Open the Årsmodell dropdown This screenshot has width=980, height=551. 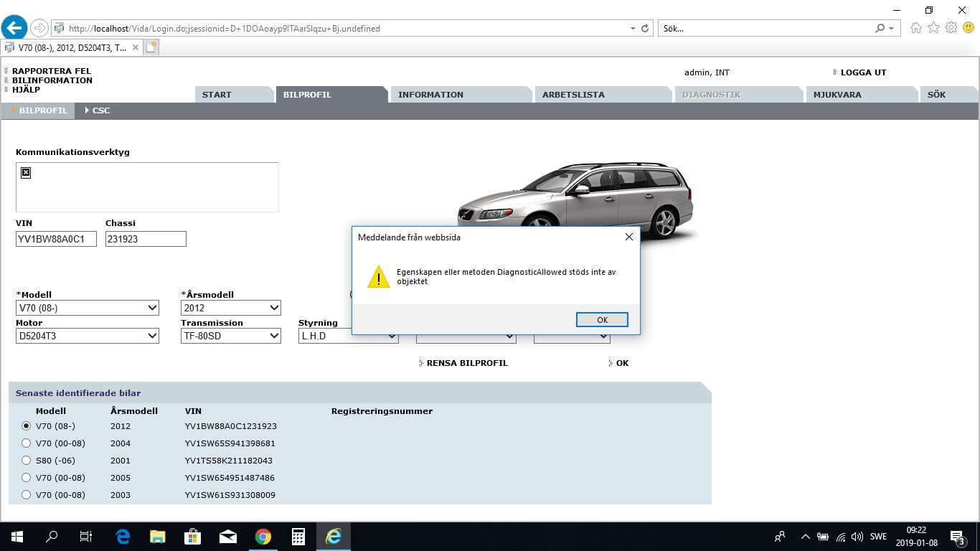[231, 308]
